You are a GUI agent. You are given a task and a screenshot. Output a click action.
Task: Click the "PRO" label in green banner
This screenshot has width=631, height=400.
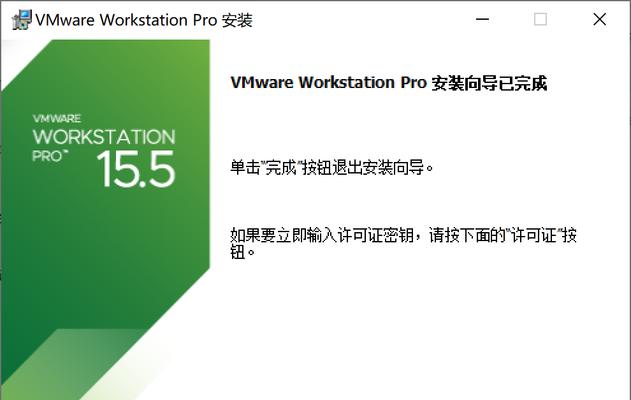(x=47, y=156)
